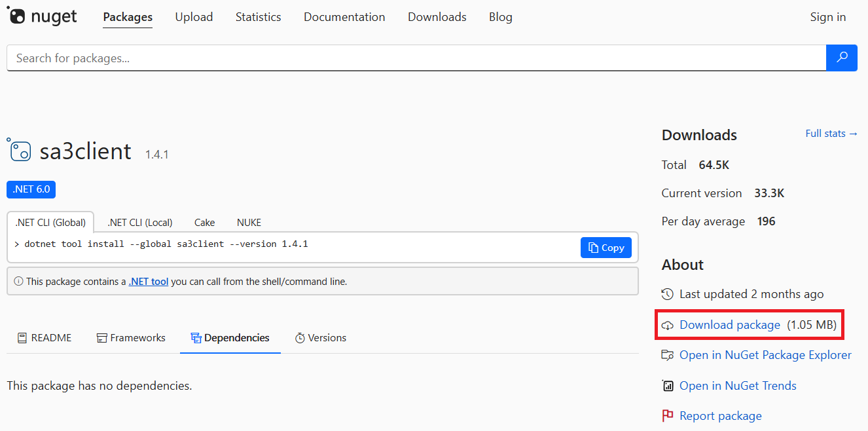Select the Dependencies tab
Screen dimensions: 868x431
[x=230, y=338]
